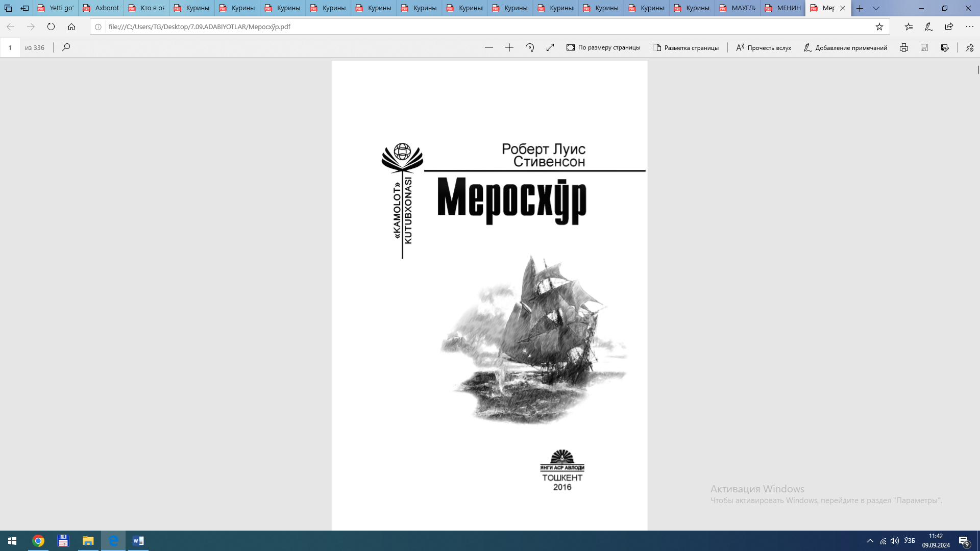This screenshot has height=551, width=980.
Task: Toggle По размеру страницы page fit mode
Action: point(604,47)
